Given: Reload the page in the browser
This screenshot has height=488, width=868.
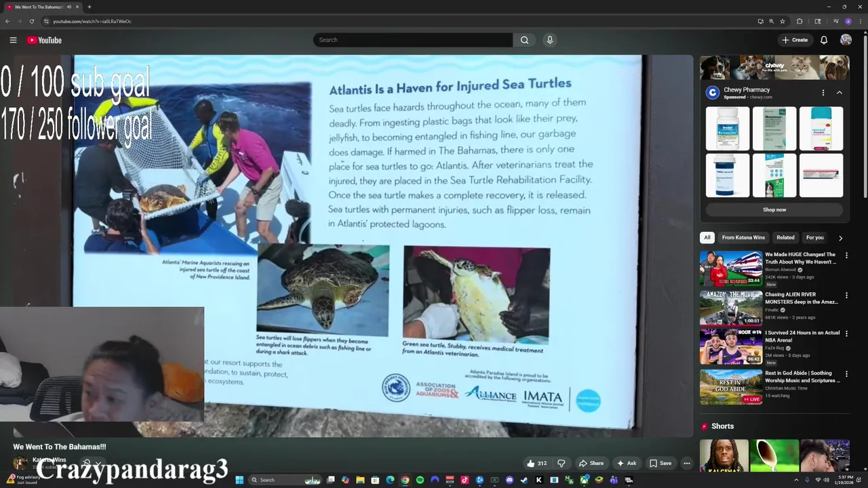Looking at the screenshot, I should tap(31, 21).
